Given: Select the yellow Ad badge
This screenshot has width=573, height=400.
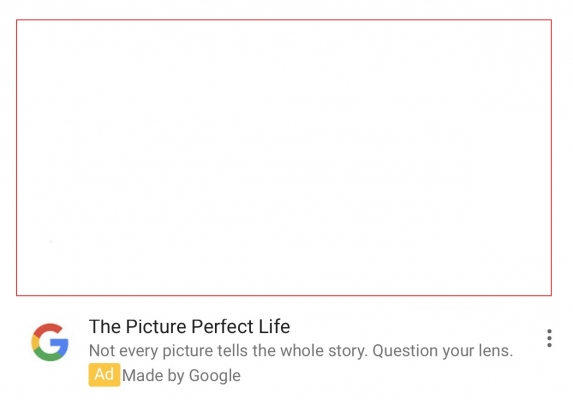Looking at the screenshot, I should click(x=104, y=374).
